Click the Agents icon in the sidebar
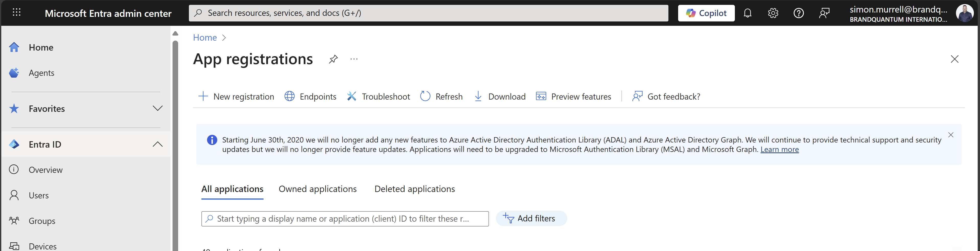 click(14, 73)
